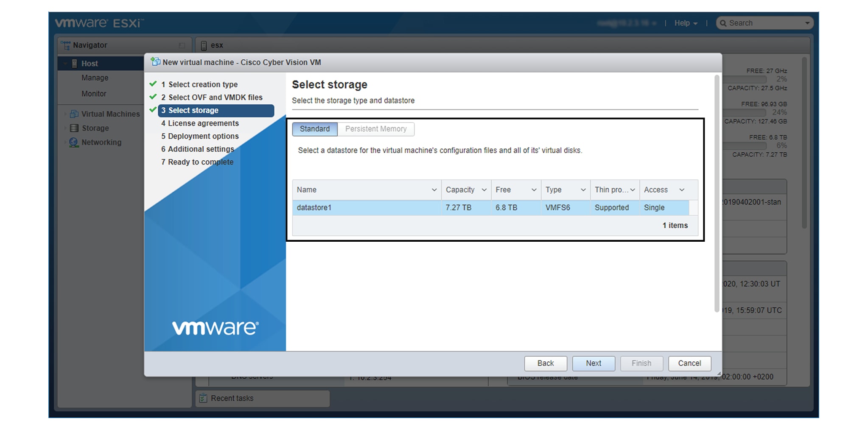Click the dialog resize grip corner
The width and height of the screenshot is (868, 430).
pos(719,374)
